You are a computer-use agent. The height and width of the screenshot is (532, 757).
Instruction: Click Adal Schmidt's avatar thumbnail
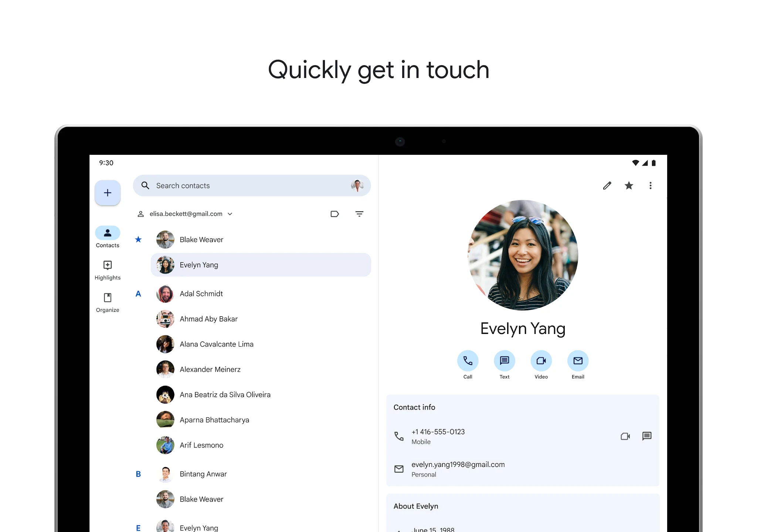coord(165,294)
